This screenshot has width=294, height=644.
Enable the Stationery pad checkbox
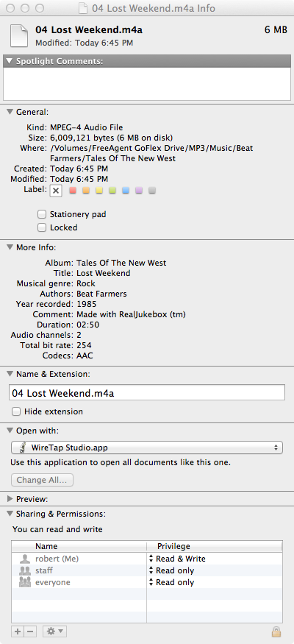point(41,214)
